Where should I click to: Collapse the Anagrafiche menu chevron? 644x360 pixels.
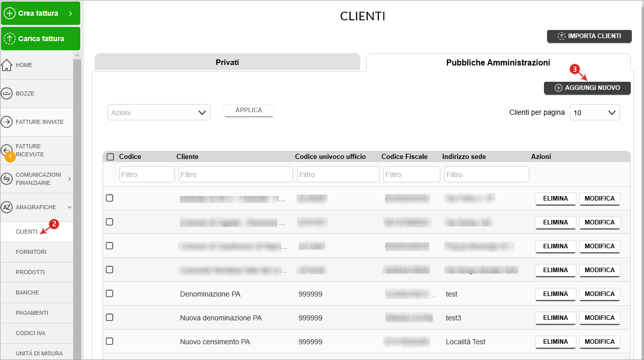pyautogui.click(x=70, y=207)
